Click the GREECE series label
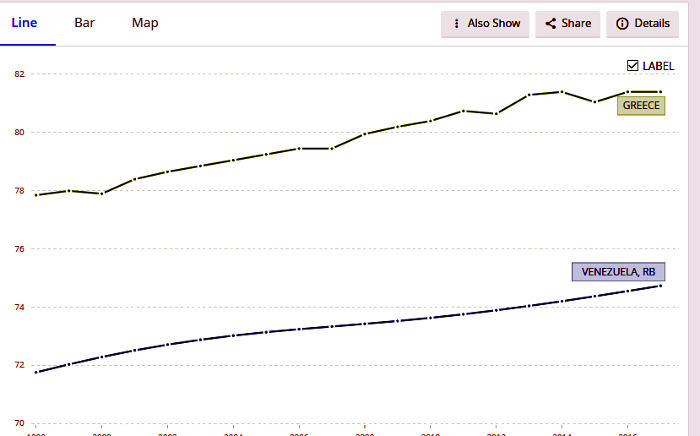The width and height of the screenshot is (700, 436). coord(641,105)
